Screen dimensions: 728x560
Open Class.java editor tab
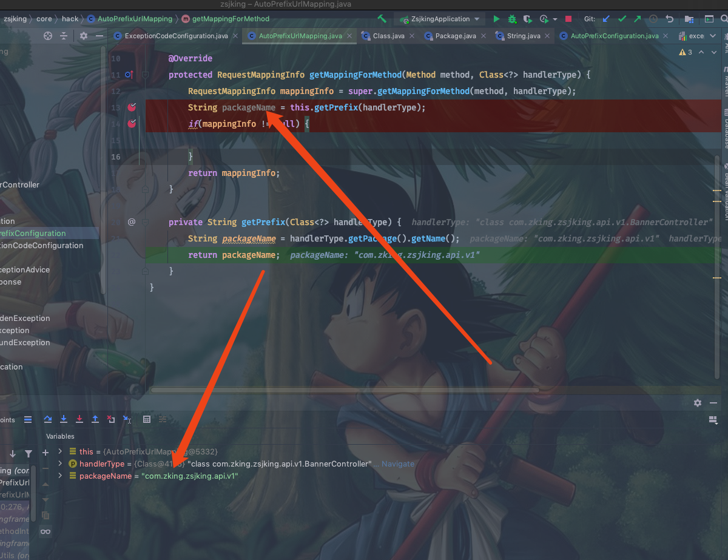(x=389, y=36)
